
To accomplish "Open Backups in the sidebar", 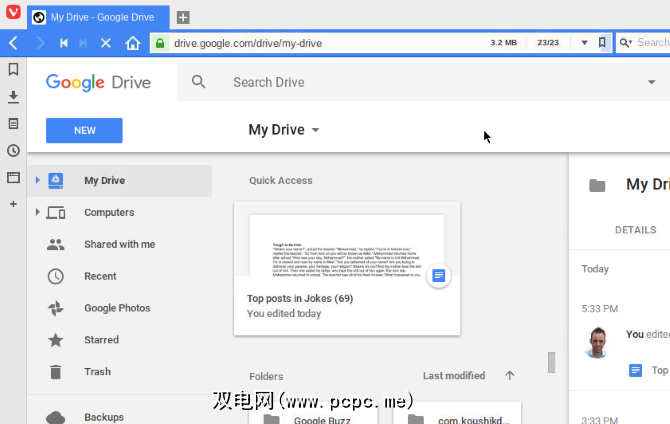I will [x=104, y=417].
